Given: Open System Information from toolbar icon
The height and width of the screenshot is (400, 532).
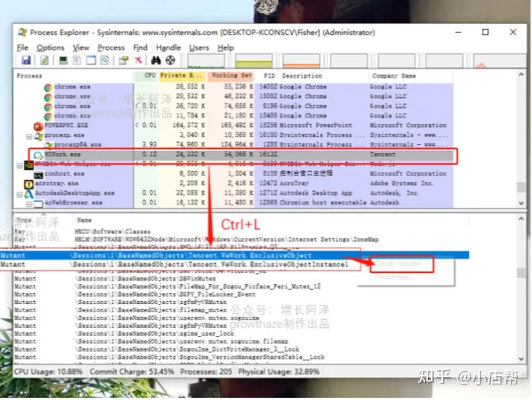Looking at the screenshot, I should point(63,60).
